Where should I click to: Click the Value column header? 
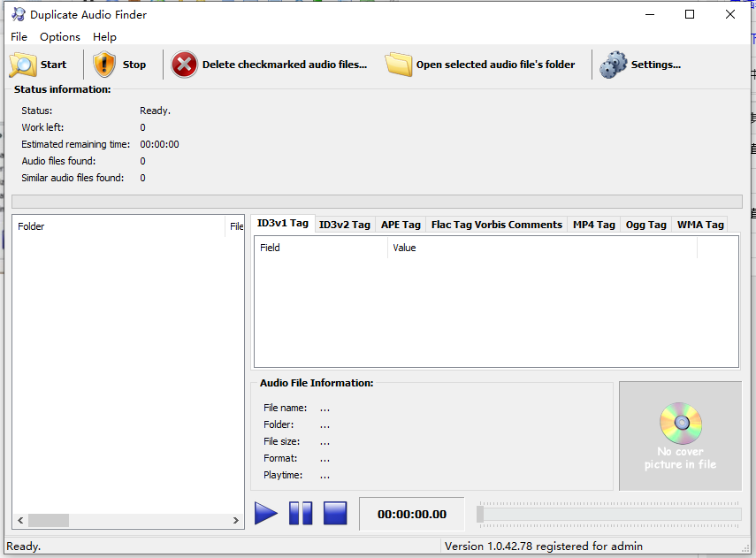(542, 248)
